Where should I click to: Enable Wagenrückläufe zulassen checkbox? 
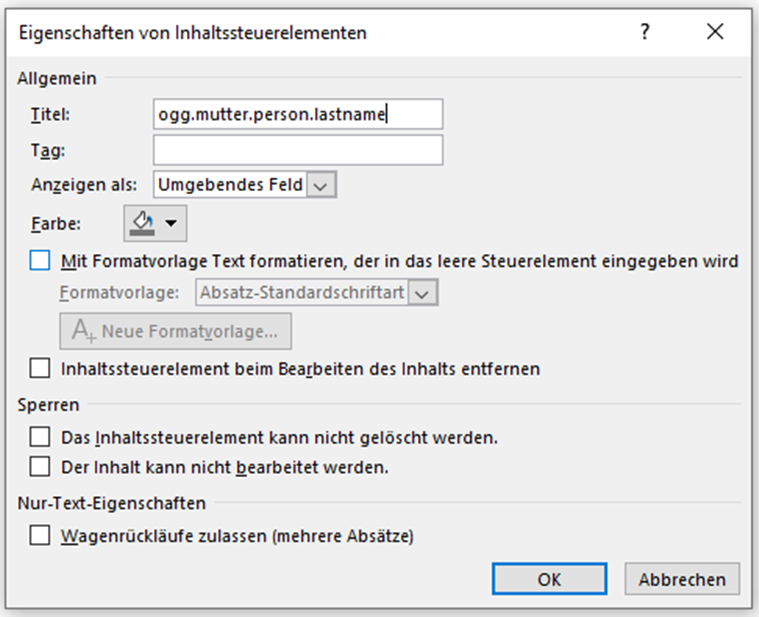tap(40, 536)
